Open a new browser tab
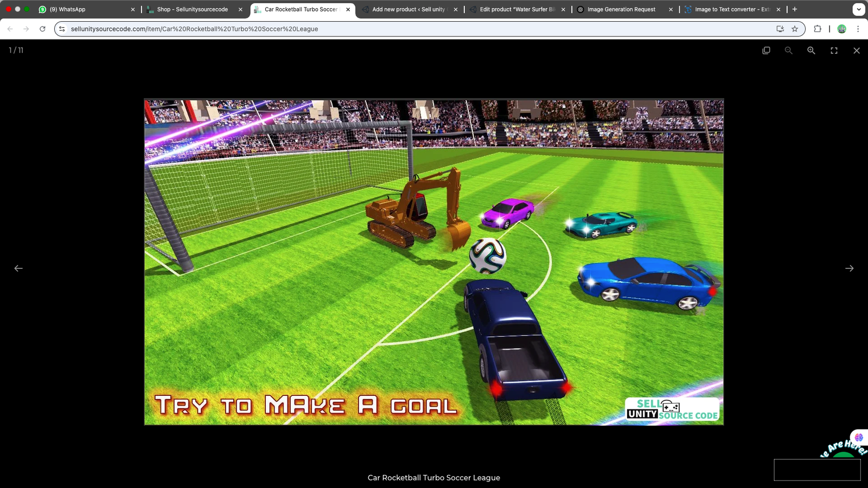The width and height of the screenshot is (868, 488). (x=795, y=9)
